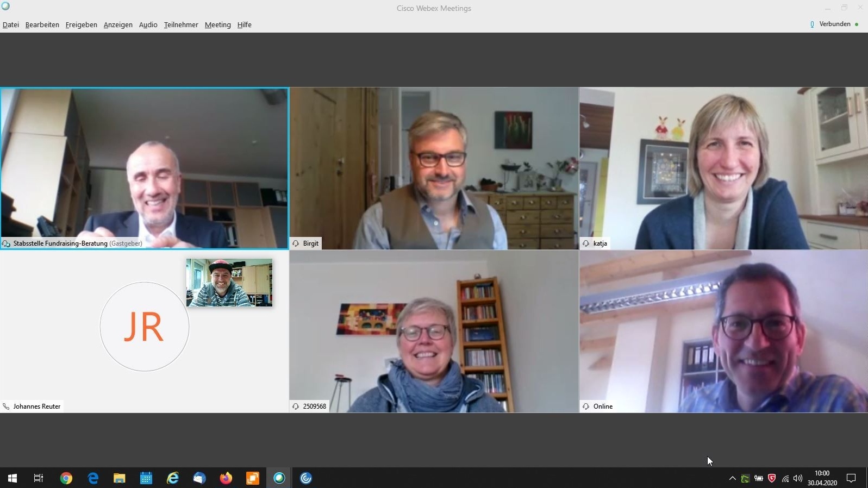Open Firefox from the taskbar
The image size is (868, 488).
click(226, 478)
